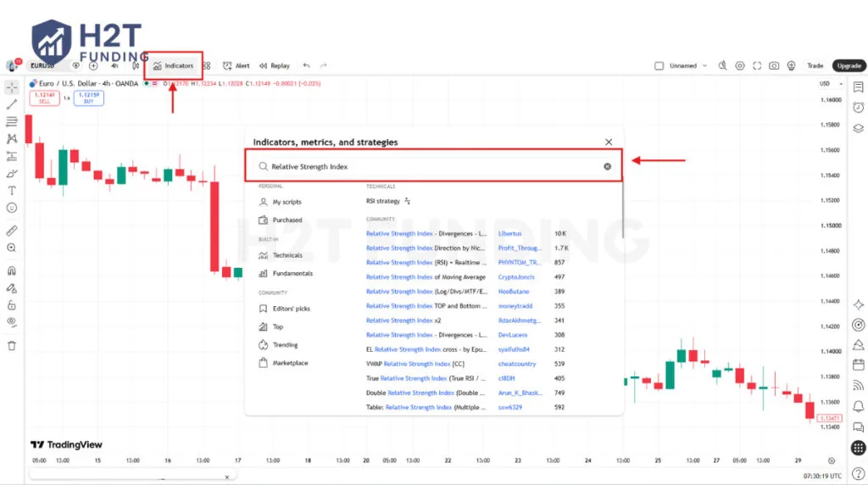Add a compare symbol with plus icon
Viewport: 868px width, 485px height.
(93, 66)
